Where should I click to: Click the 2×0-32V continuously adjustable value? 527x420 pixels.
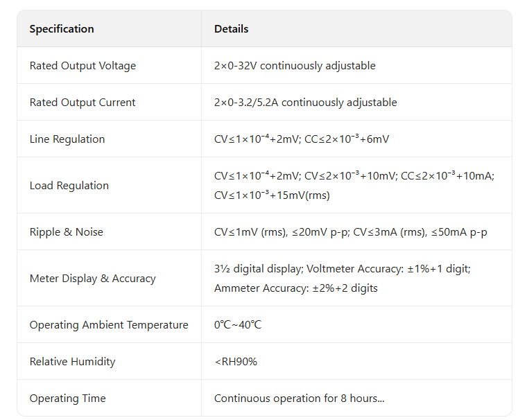pyautogui.click(x=295, y=66)
